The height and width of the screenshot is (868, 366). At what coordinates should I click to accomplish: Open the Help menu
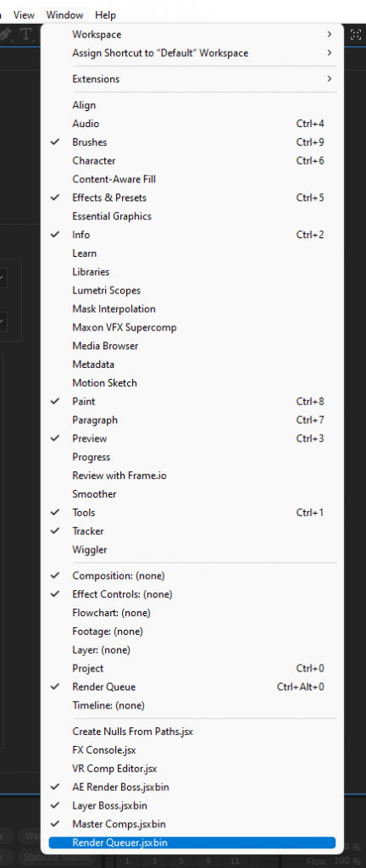click(x=105, y=15)
